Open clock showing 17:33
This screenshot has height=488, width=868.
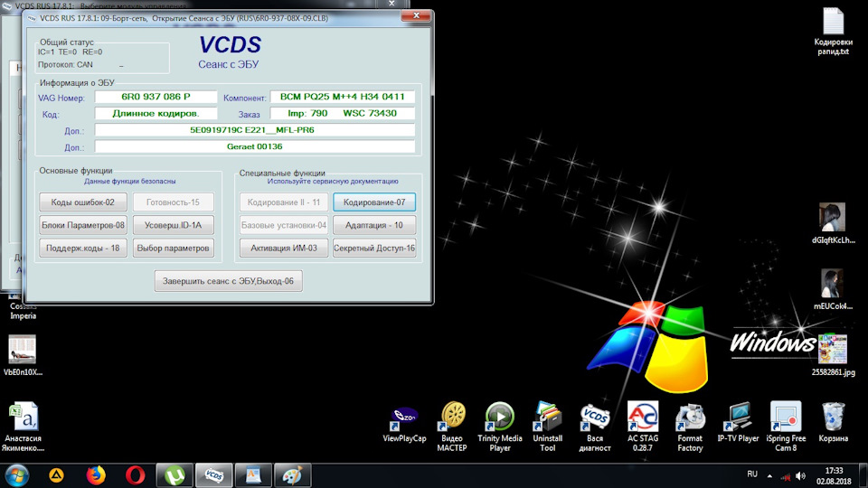tap(834, 476)
